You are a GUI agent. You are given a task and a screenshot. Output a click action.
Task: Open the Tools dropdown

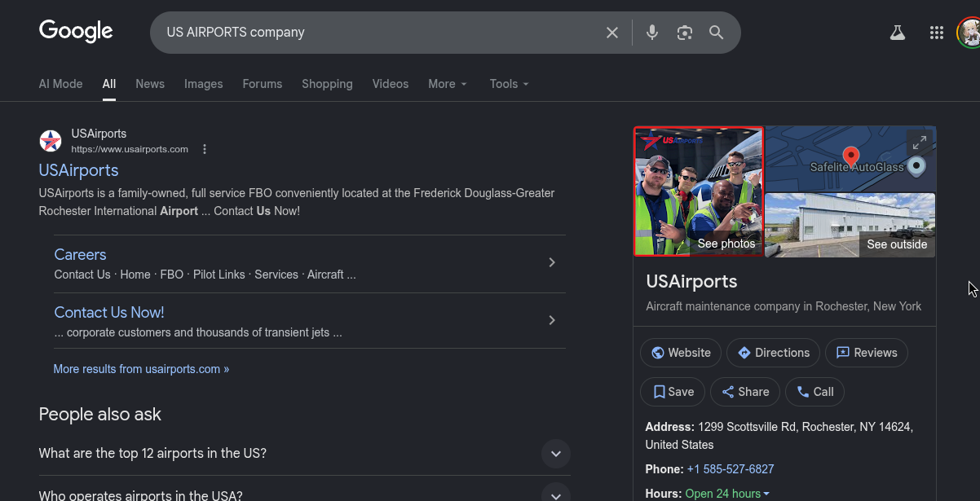(510, 84)
